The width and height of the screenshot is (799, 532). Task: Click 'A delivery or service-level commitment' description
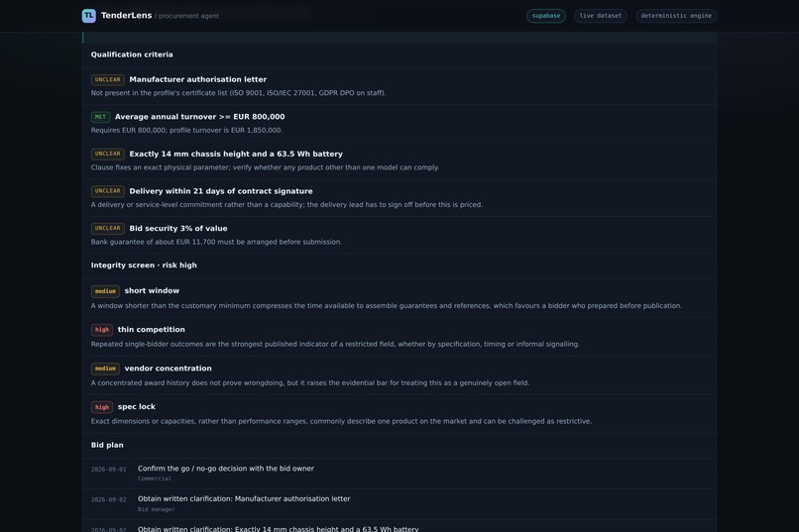tap(286, 205)
